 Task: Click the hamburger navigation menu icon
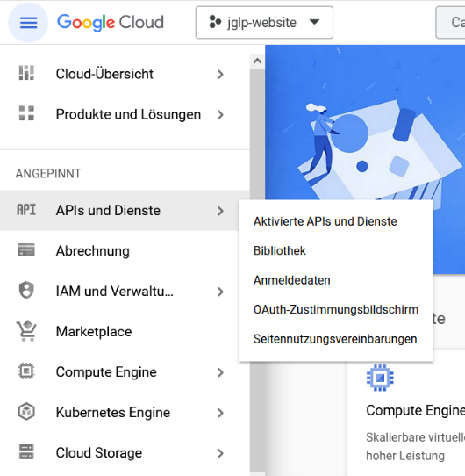pos(28,23)
